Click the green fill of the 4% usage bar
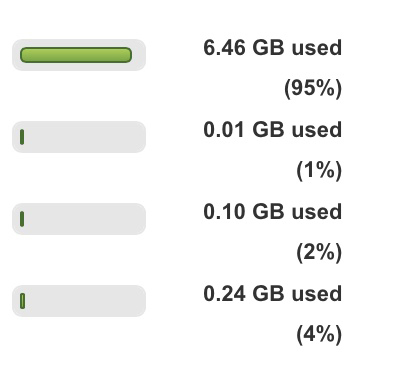 tap(23, 301)
